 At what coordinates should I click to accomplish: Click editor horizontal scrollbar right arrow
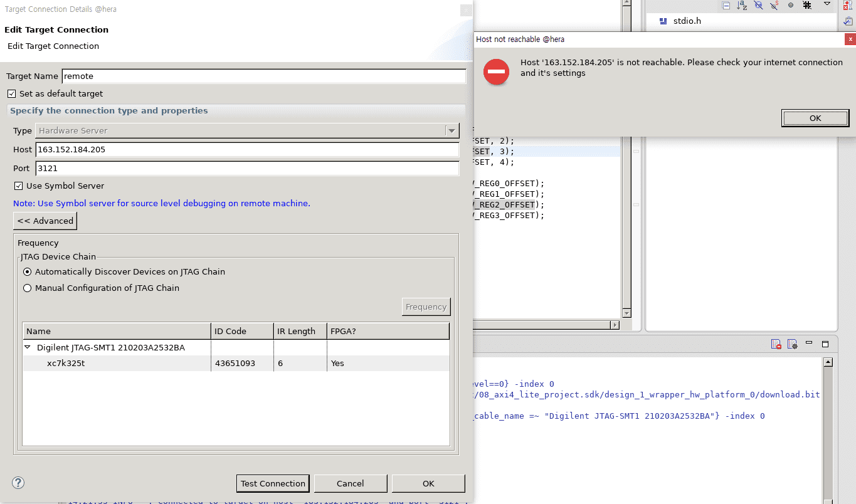click(615, 325)
